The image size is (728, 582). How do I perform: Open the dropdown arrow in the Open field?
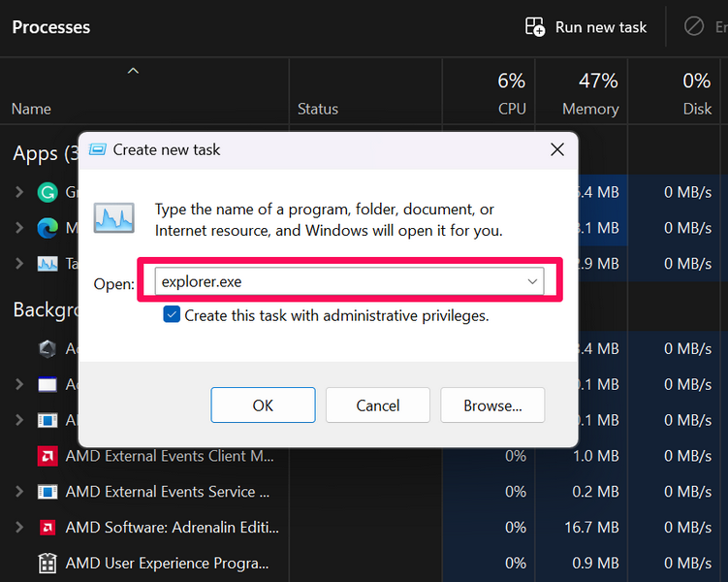click(532, 281)
